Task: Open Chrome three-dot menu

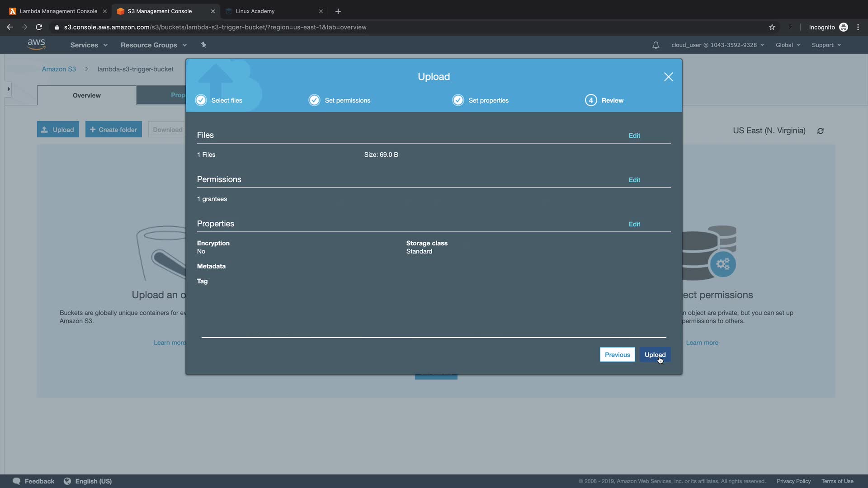Action: (x=858, y=27)
